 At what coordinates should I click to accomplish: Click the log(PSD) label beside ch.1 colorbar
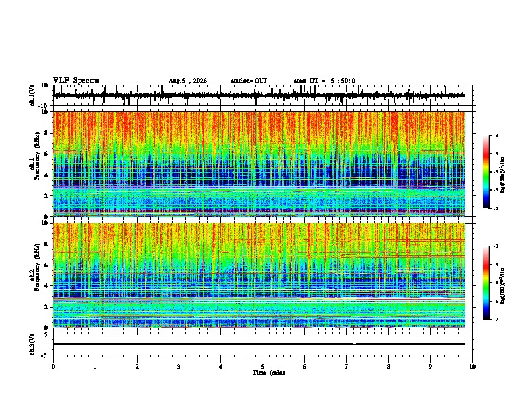503,175
